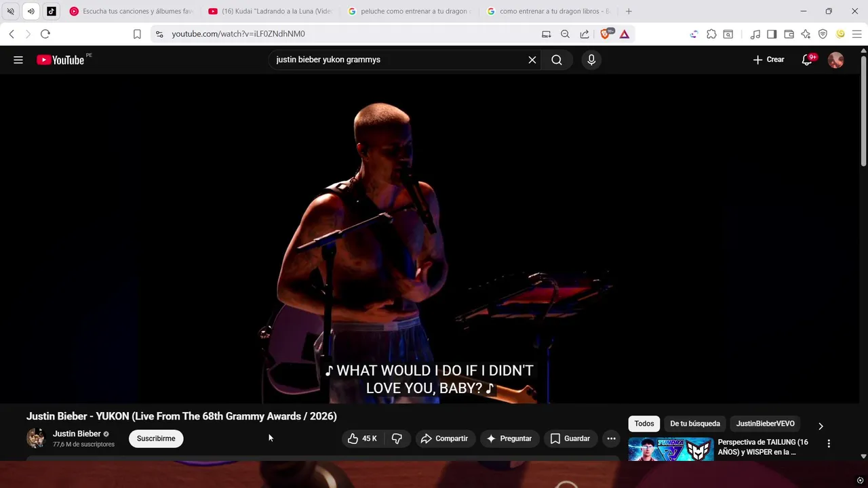Open the browser extensions puzzle icon
Screen dimensions: 868x488
click(711, 34)
